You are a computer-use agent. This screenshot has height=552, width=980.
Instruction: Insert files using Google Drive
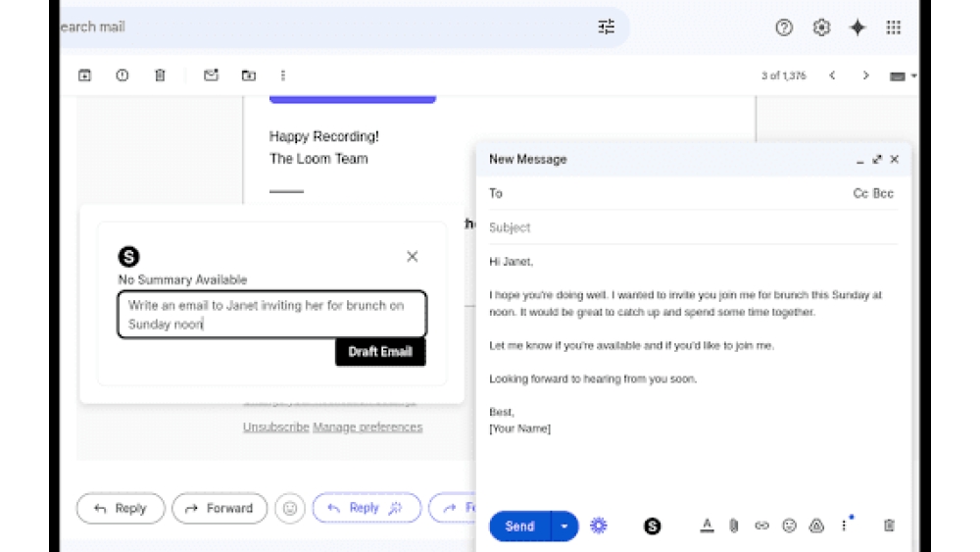[816, 526]
